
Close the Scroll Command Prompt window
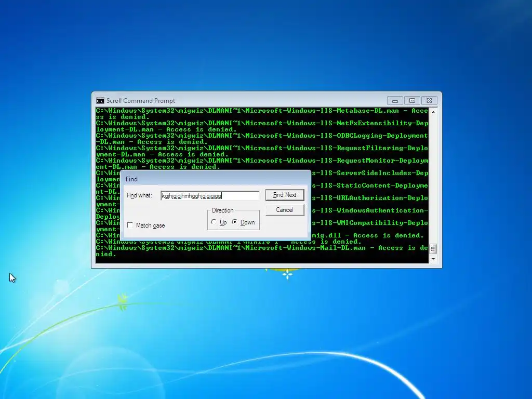pyautogui.click(x=429, y=101)
